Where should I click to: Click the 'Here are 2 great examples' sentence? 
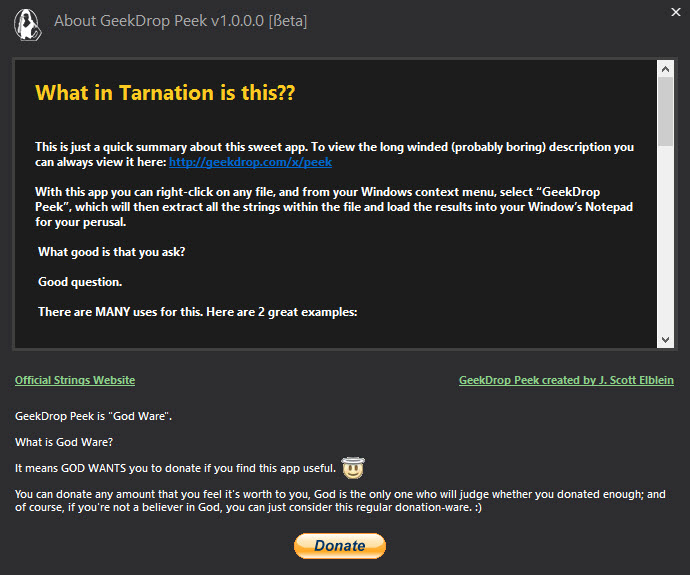click(x=282, y=312)
